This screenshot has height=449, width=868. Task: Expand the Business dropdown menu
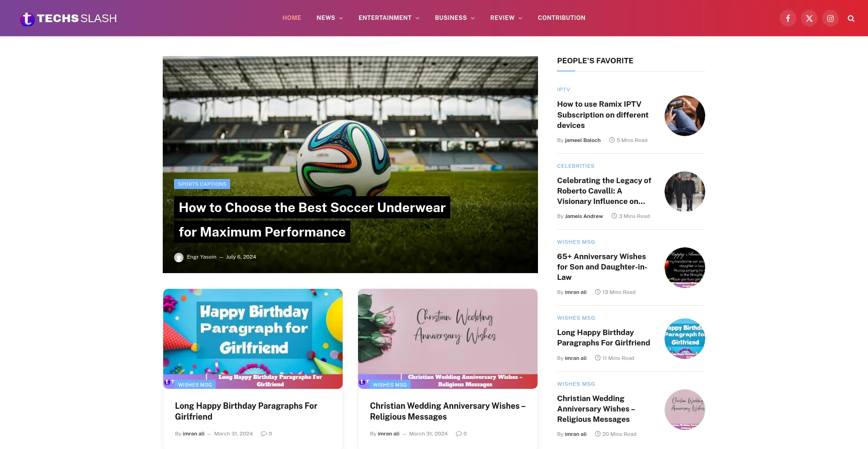(x=455, y=18)
